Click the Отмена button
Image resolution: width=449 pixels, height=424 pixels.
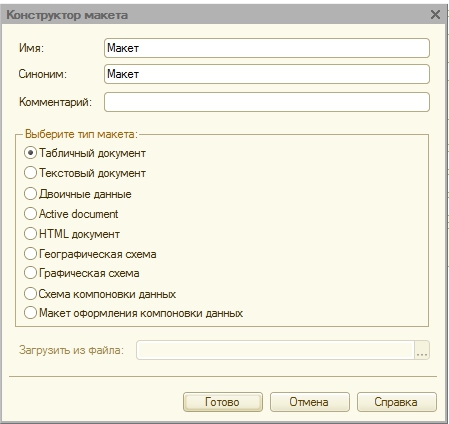310,402
